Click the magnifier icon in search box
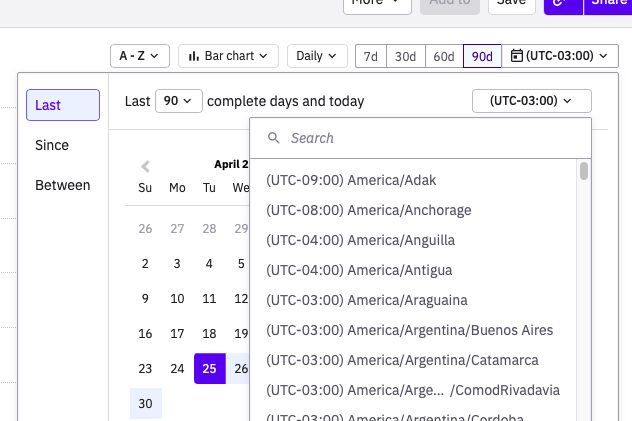 click(x=274, y=138)
